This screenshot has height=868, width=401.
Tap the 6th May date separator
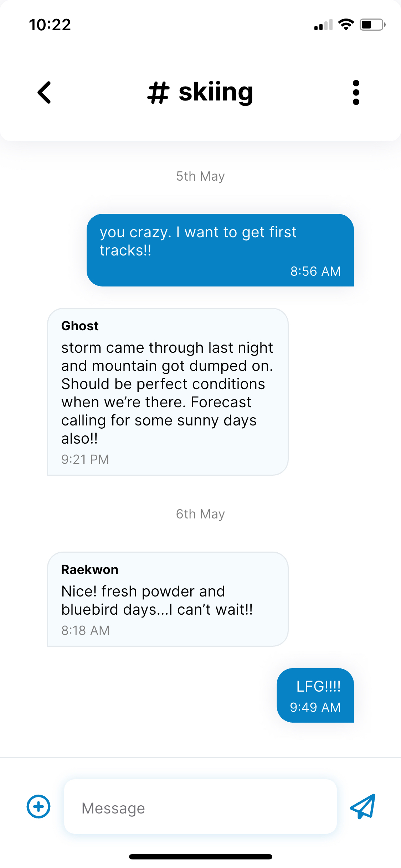click(200, 514)
